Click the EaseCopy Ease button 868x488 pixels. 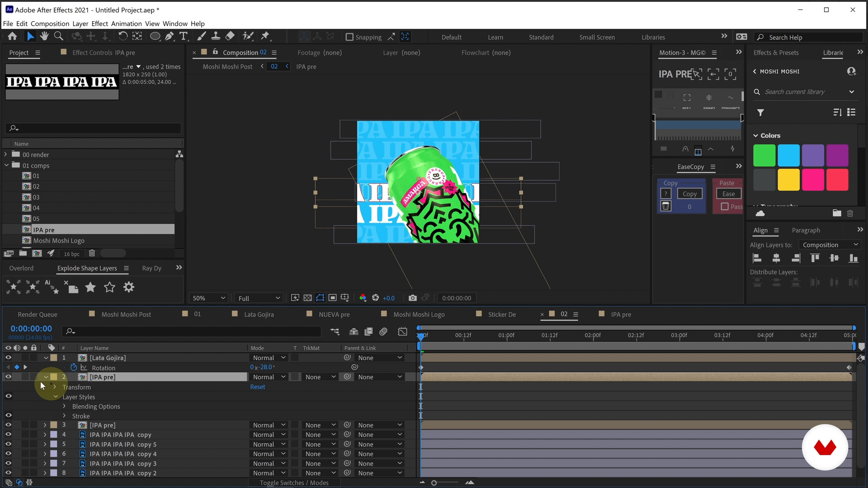(x=728, y=194)
